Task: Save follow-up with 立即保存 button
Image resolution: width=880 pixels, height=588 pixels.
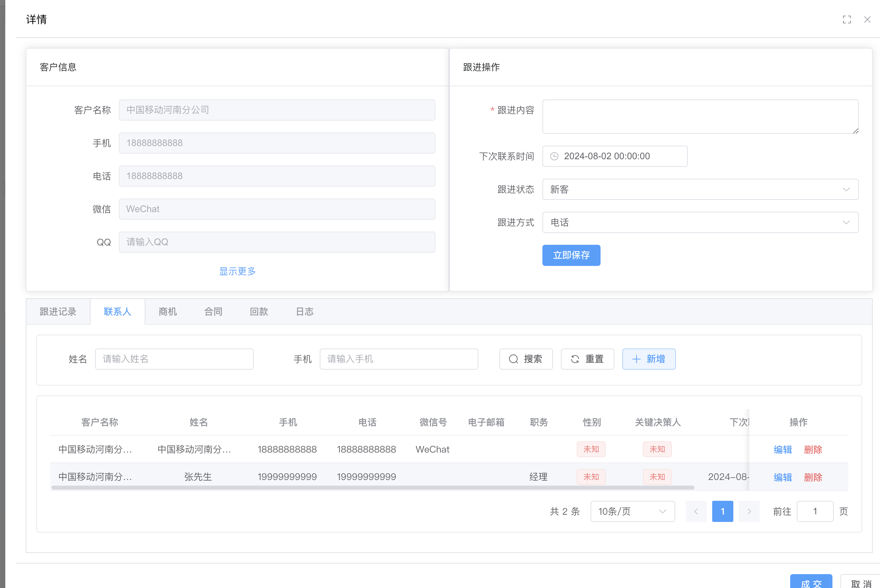Action: pos(571,255)
